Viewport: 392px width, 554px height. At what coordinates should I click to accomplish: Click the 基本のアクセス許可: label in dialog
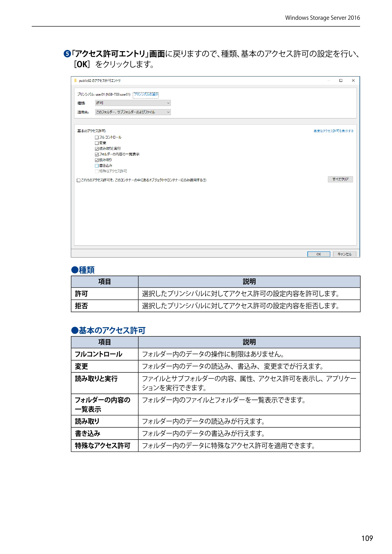point(92,131)
